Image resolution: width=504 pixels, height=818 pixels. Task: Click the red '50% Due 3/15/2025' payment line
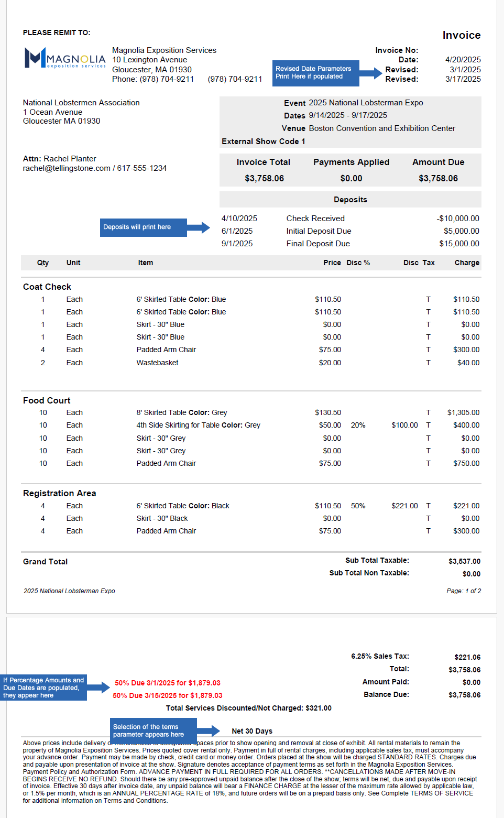click(x=168, y=695)
